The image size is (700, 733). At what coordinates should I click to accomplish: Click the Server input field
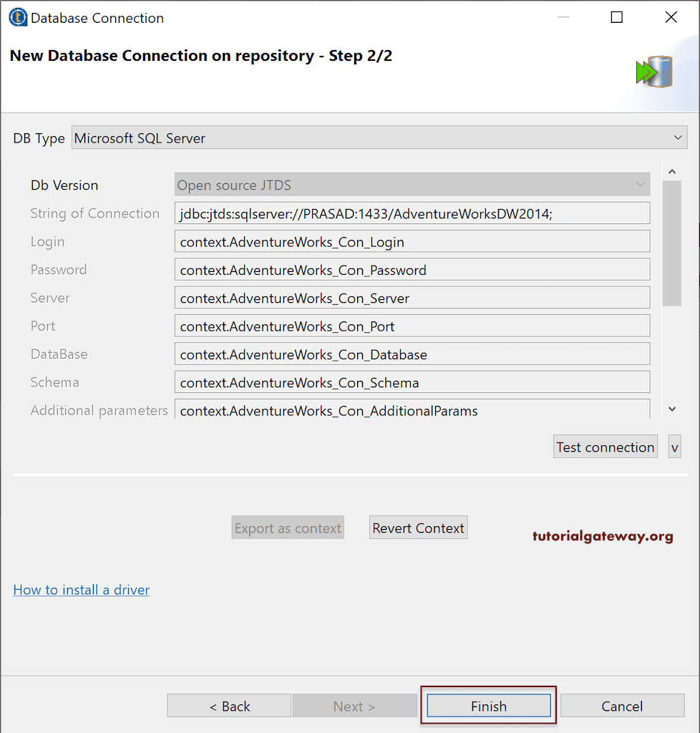coord(412,298)
